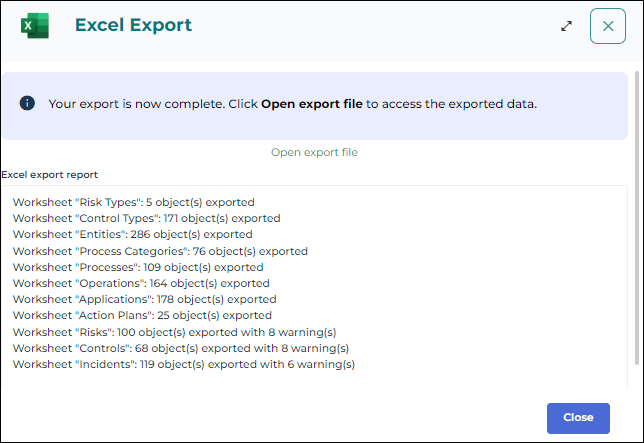Click the Excel Export dialog title
Screen dimensions: 644x443
pyautogui.click(x=133, y=25)
